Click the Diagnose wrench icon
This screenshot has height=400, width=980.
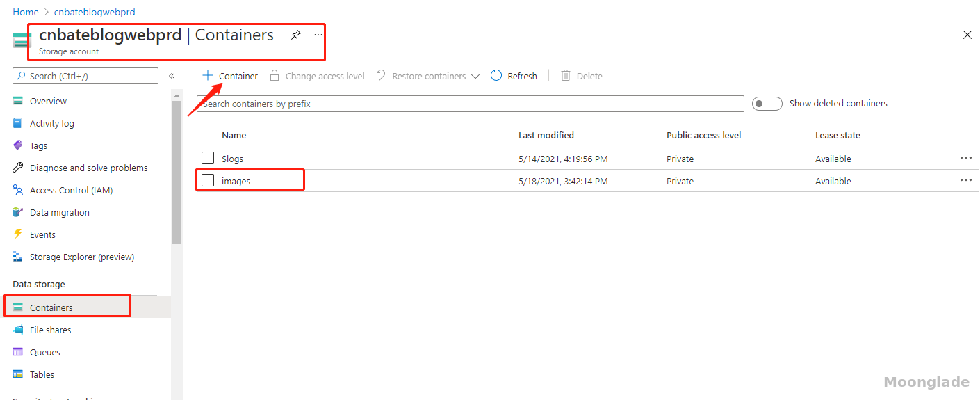coord(18,168)
